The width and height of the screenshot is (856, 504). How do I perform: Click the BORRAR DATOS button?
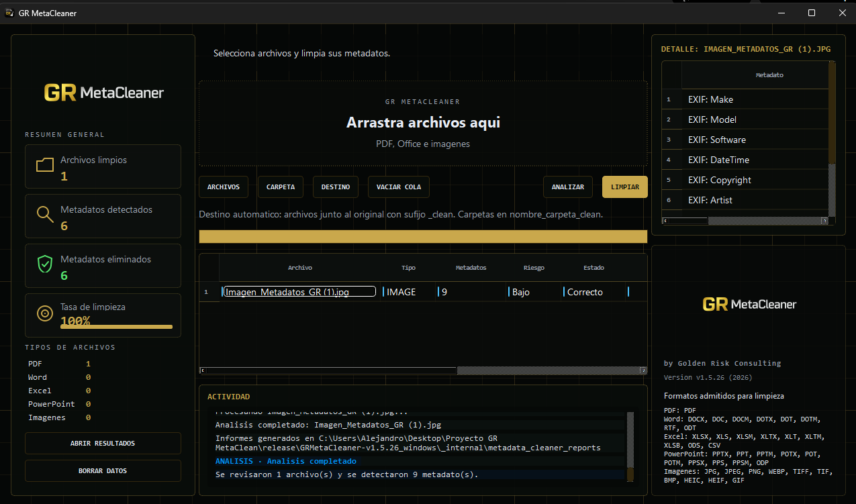pos(103,470)
